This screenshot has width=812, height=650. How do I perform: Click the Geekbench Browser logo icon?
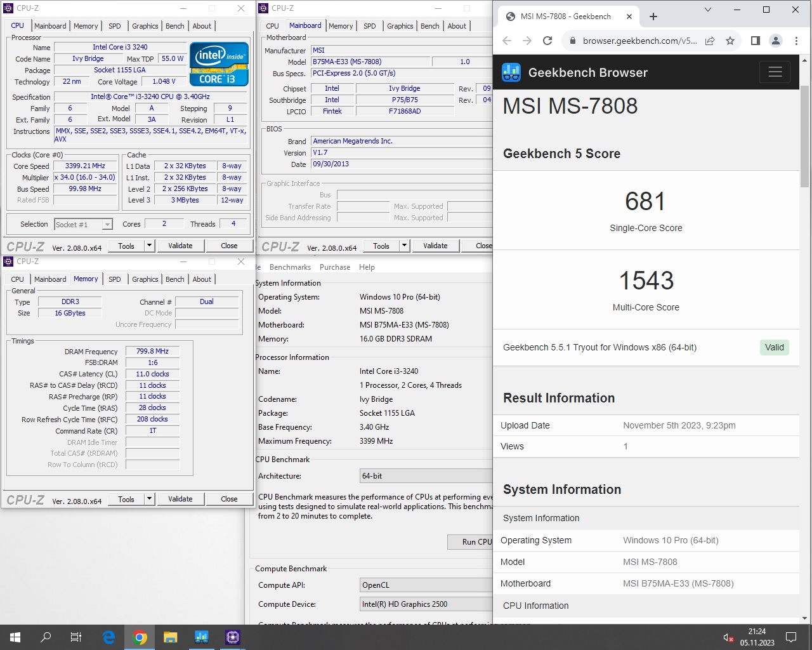coord(511,72)
